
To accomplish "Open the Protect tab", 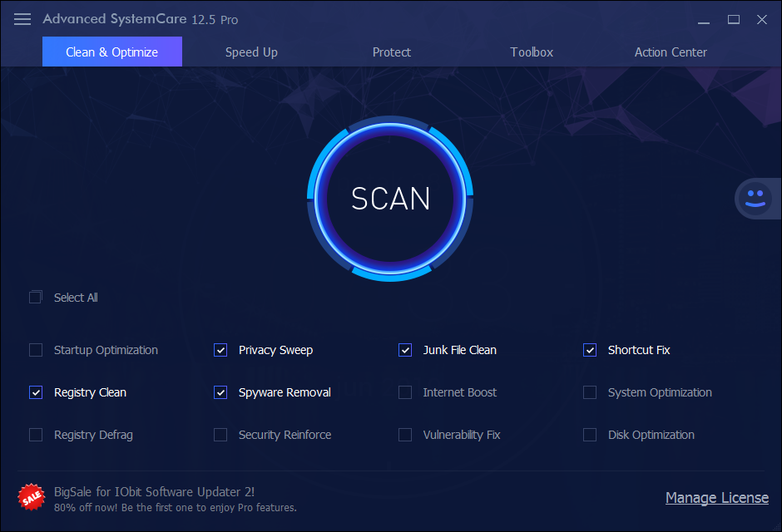I will (x=392, y=52).
